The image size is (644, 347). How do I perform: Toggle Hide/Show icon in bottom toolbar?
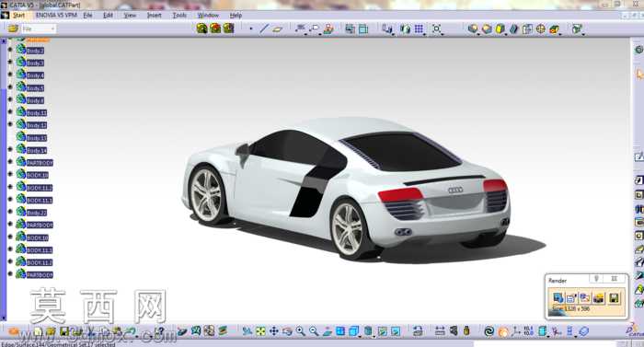click(383, 331)
